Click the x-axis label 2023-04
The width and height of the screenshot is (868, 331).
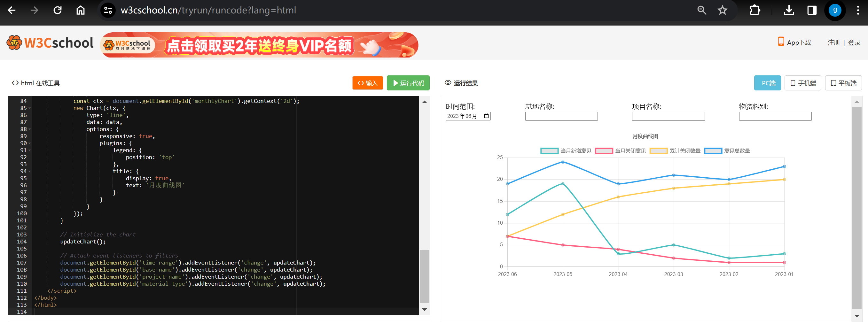click(618, 274)
